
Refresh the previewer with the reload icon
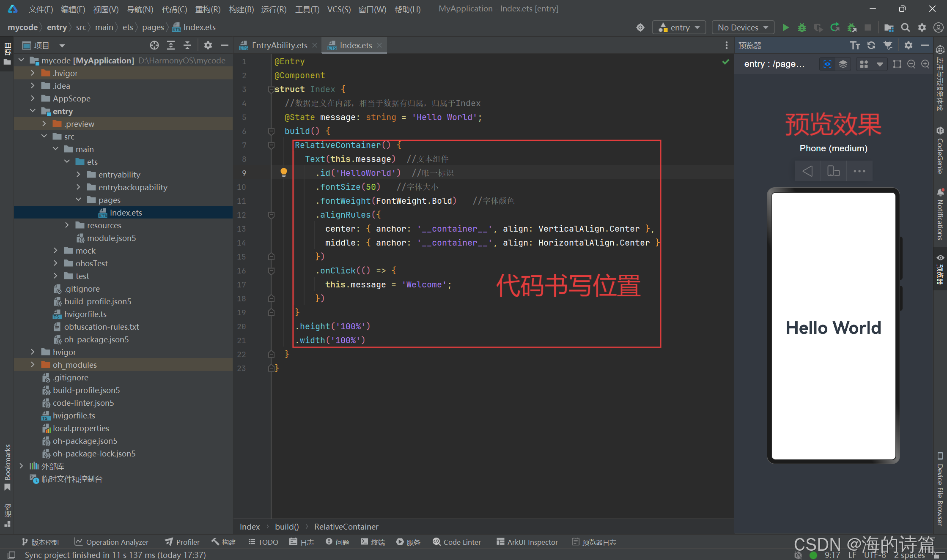pos(871,45)
